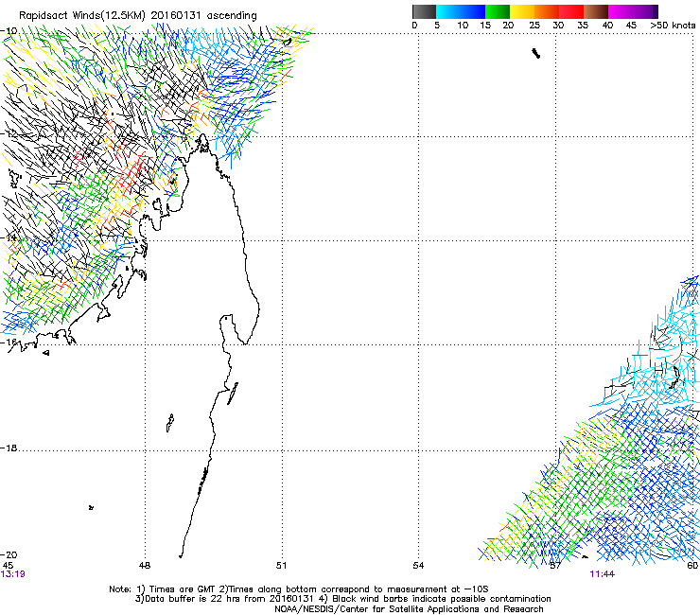Select the brown 35-40 knots legend color

pos(596,11)
